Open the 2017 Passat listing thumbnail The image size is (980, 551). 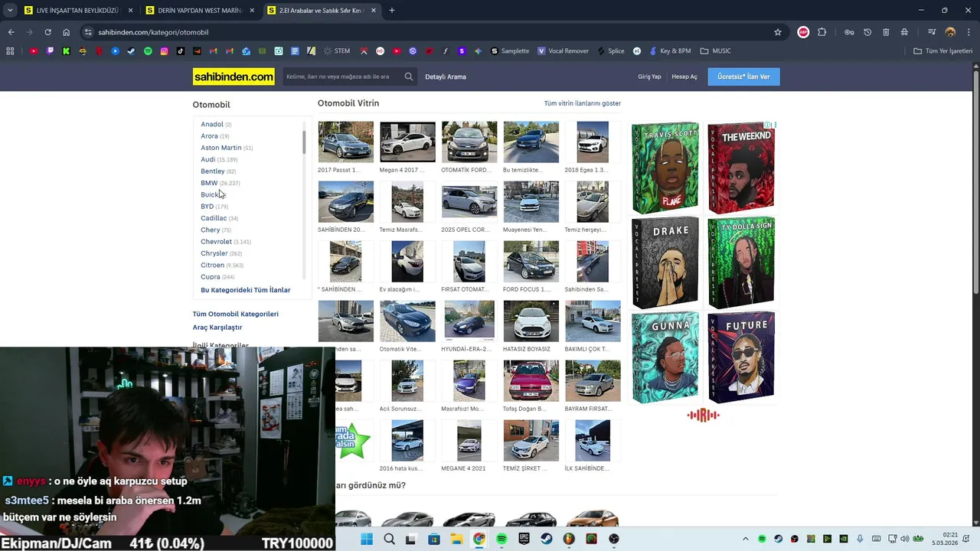click(346, 142)
